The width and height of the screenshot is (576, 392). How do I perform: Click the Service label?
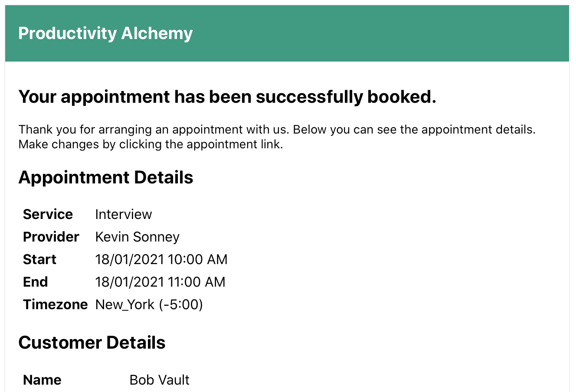point(48,214)
